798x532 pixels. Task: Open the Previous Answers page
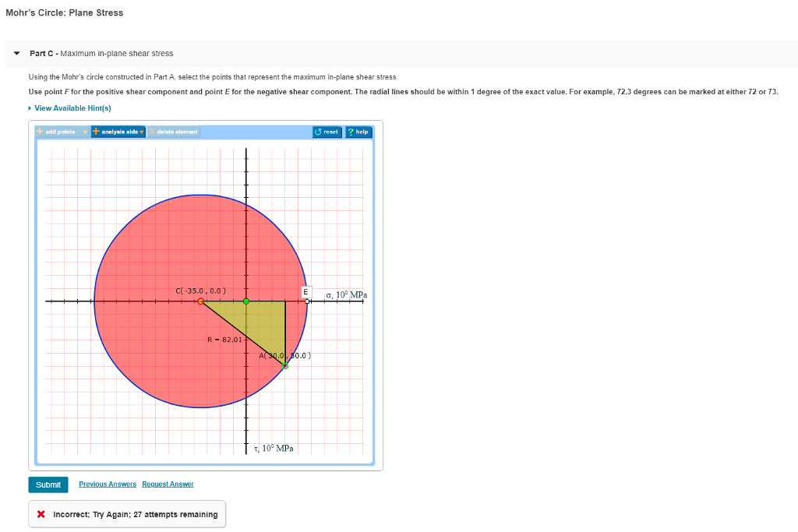pyautogui.click(x=107, y=484)
